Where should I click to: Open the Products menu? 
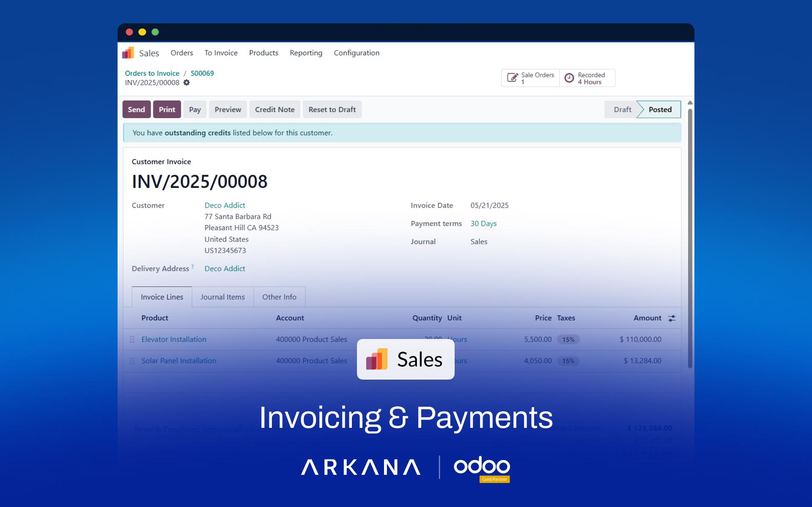coord(263,53)
